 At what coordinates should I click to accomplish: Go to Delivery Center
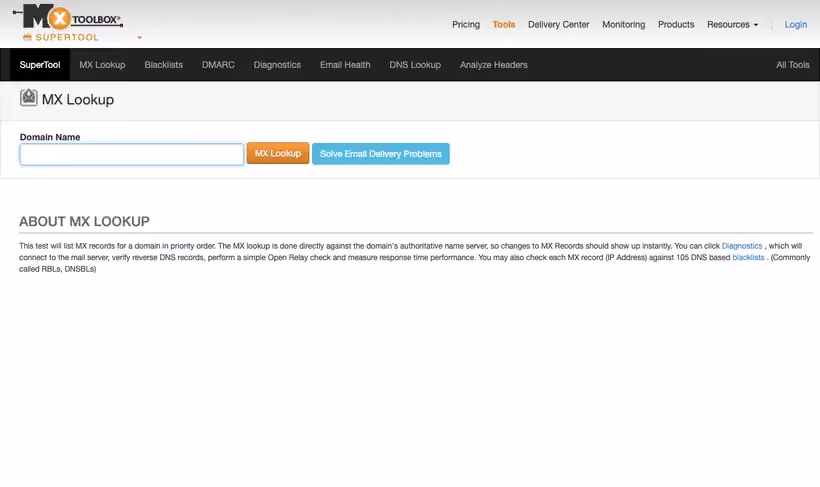pos(558,25)
